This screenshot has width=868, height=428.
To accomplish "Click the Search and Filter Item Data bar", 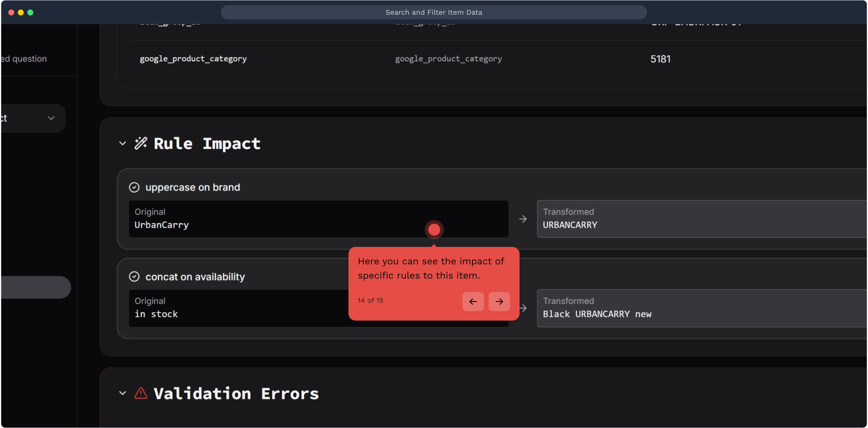I will pos(434,12).
